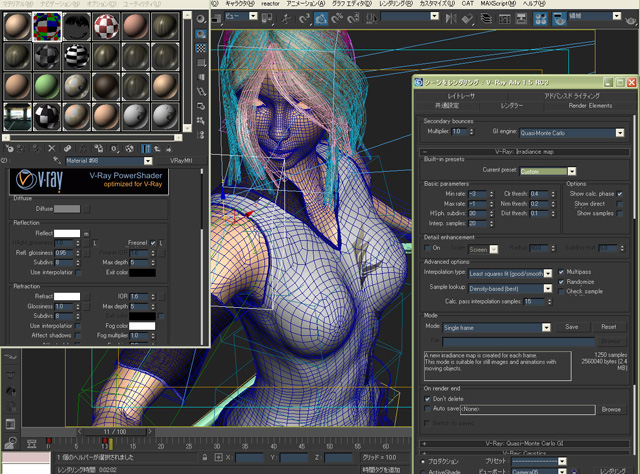Click Percent Snap toggle in main toolbar
This screenshot has height=474, width=640.
tap(337, 18)
